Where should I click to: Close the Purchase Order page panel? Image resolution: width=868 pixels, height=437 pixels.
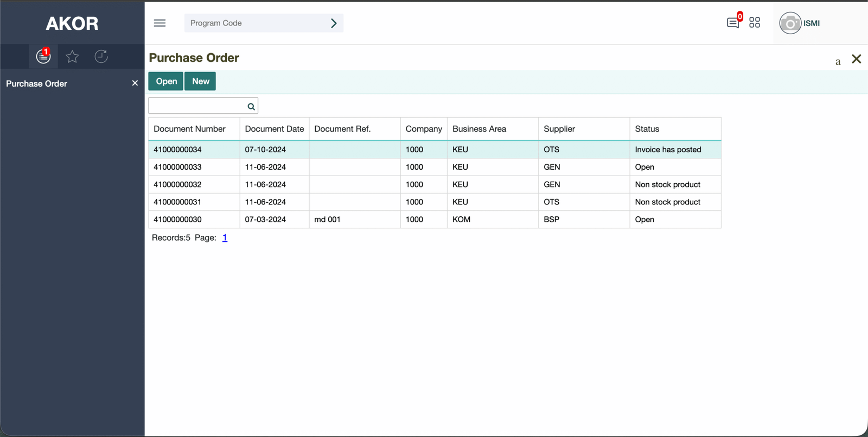[x=857, y=59]
